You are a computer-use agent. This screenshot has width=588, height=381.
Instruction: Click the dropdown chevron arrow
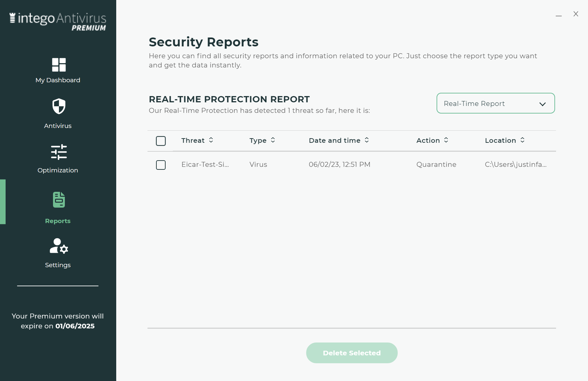point(543,104)
